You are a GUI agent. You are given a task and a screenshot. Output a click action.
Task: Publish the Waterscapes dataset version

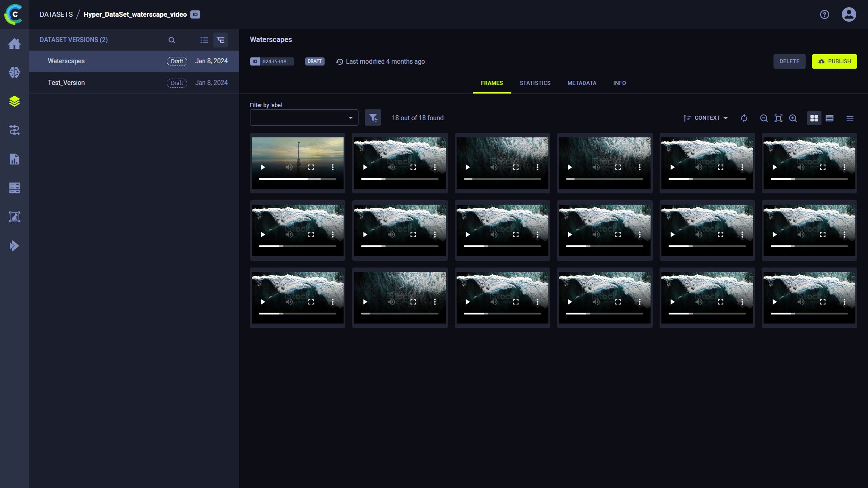tap(834, 61)
